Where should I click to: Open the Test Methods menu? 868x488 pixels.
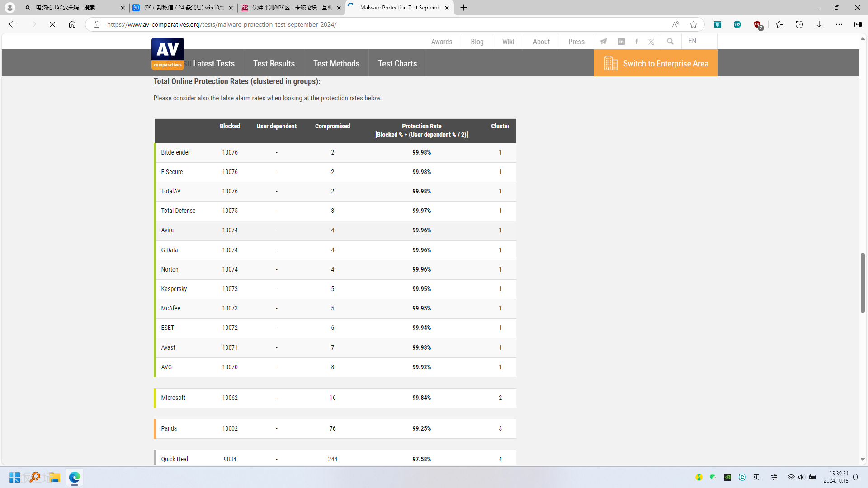[x=336, y=63]
